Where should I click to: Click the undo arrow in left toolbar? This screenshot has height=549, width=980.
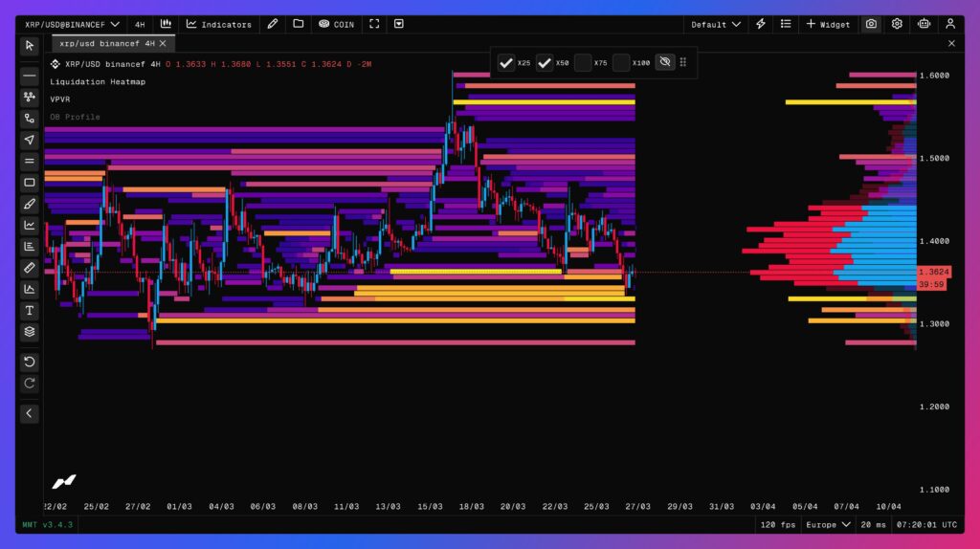pos(30,362)
